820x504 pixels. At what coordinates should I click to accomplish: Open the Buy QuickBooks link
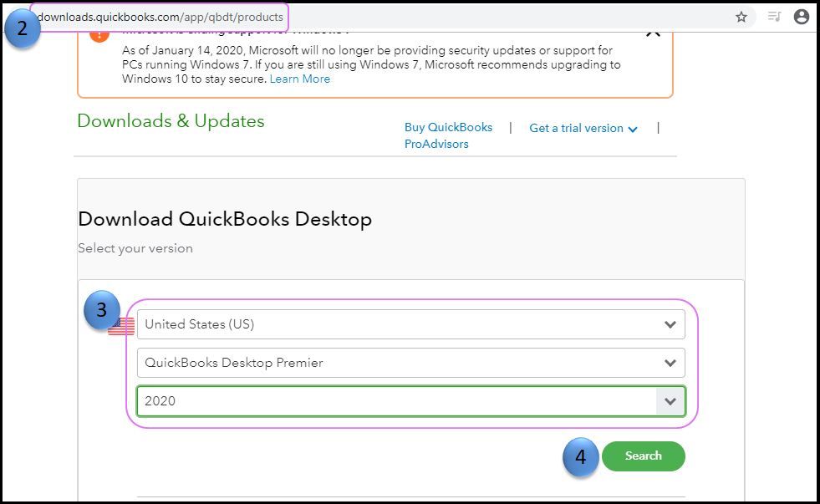[x=448, y=127]
